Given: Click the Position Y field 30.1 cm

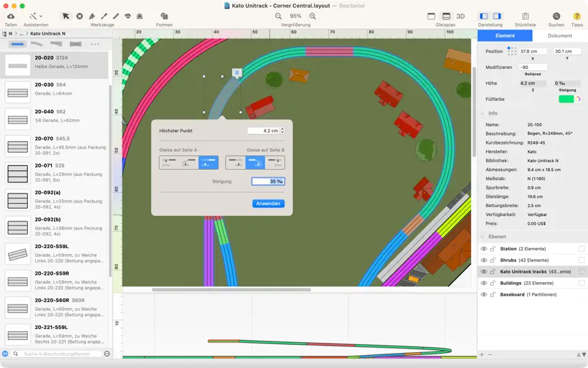Looking at the screenshot, I should (x=568, y=51).
